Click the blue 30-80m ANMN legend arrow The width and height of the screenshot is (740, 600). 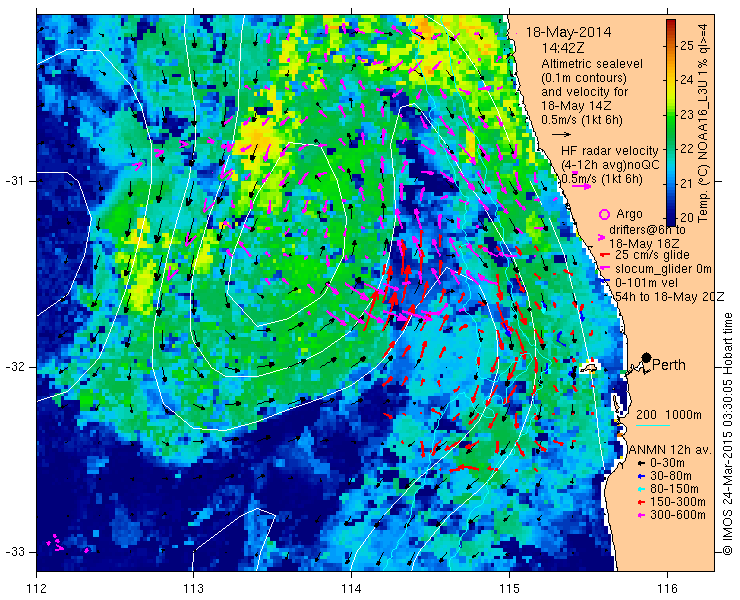[641, 476]
